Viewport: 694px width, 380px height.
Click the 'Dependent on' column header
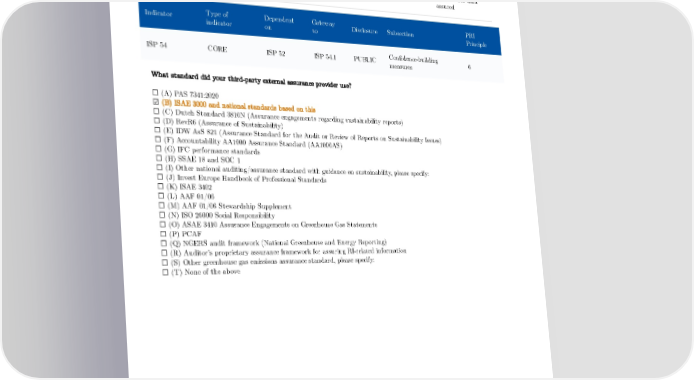(278, 23)
